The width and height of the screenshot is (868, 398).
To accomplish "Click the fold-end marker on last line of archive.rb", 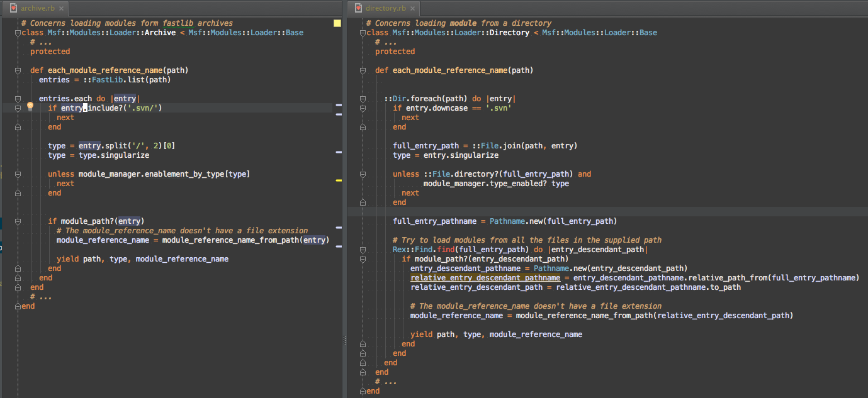I will point(18,306).
